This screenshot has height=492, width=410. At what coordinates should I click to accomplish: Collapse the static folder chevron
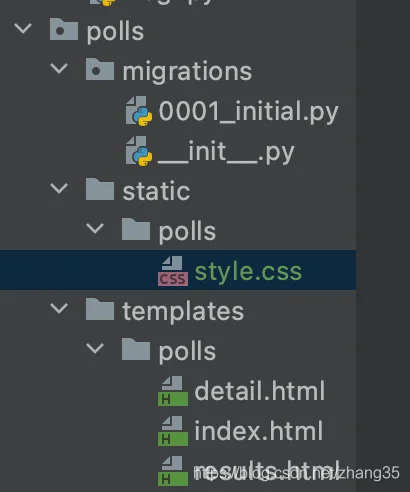click(59, 189)
